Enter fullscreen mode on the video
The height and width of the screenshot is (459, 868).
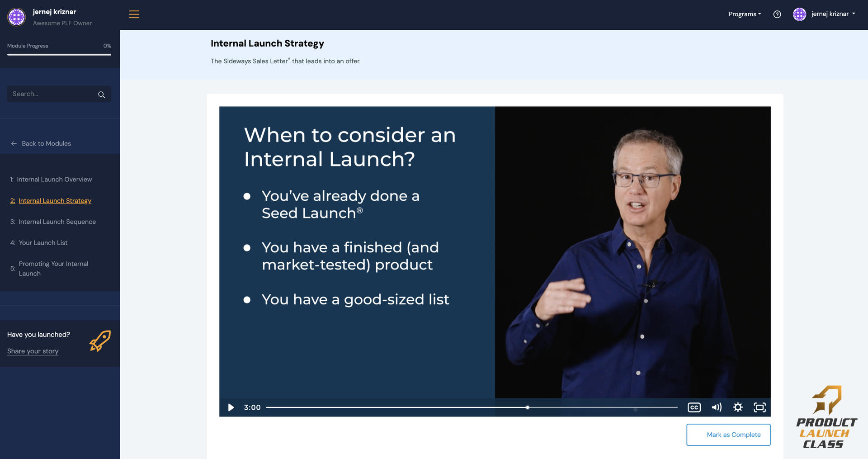coord(760,407)
